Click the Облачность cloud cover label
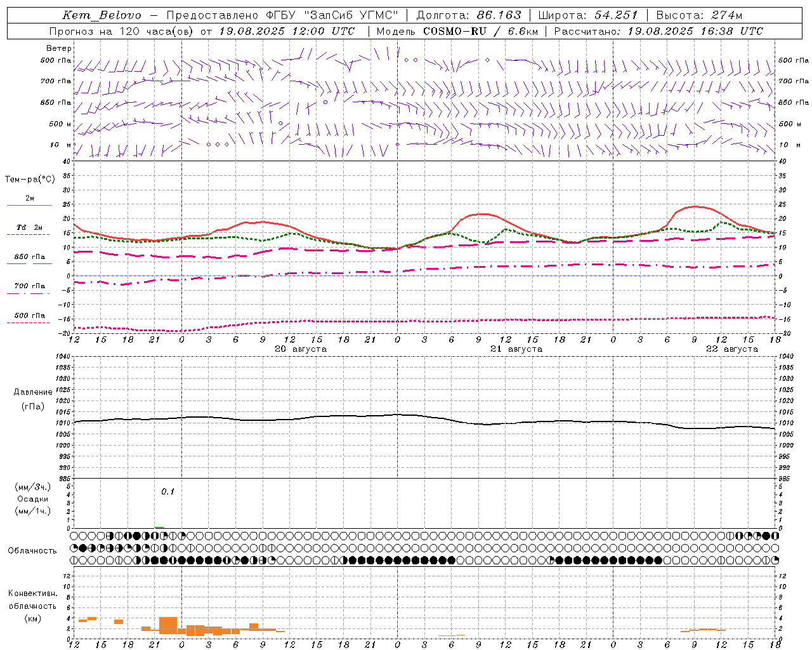Image resolution: width=812 pixels, height=650 pixels. [x=32, y=551]
